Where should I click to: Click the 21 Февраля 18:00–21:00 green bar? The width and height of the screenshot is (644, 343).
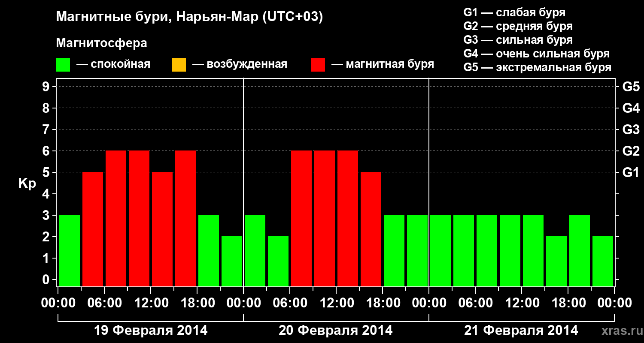[x=580, y=250]
